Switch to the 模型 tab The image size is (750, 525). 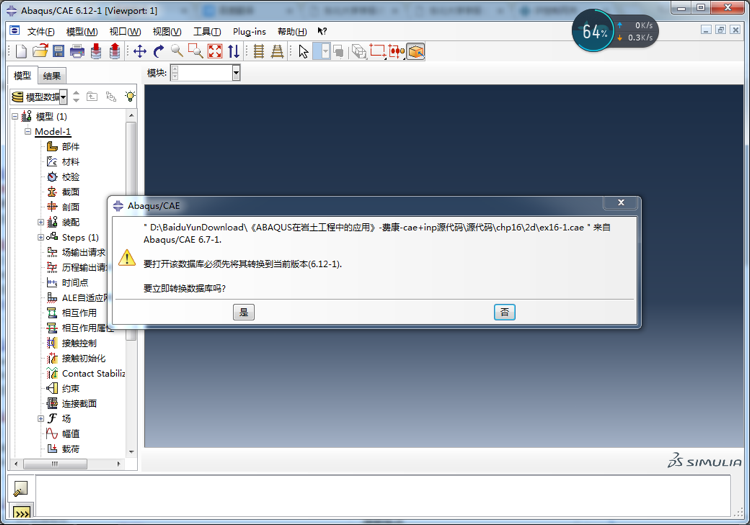pos(22,76)
